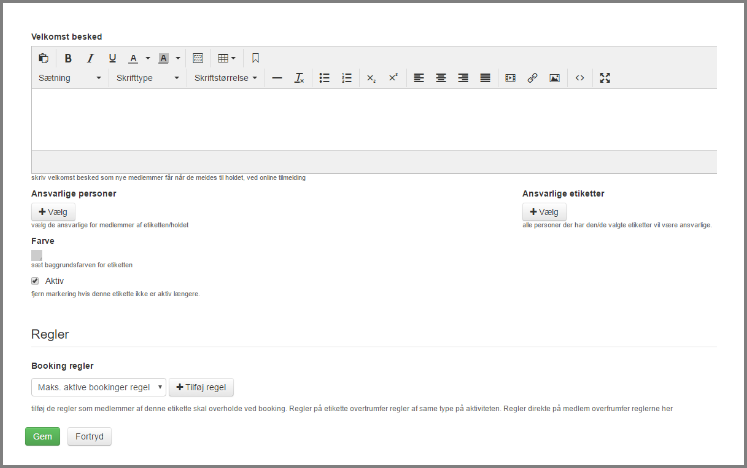Apply underline formatting
Viewport: 747px width, 468px height.
pyautogui.click(x=112, y=58)
